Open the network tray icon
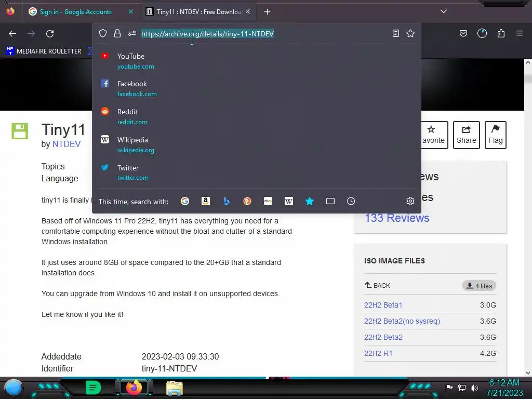This screenshot has height=399, width=532. point(462,388)
